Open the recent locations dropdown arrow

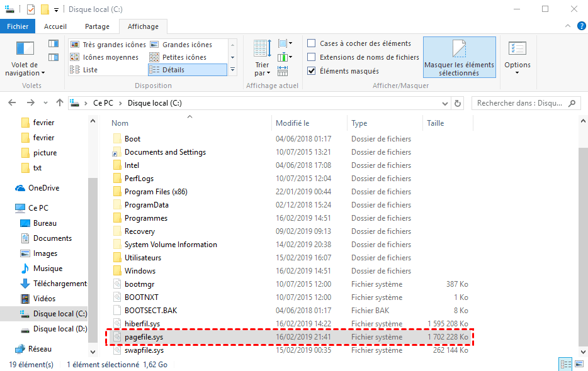point(45,103)
